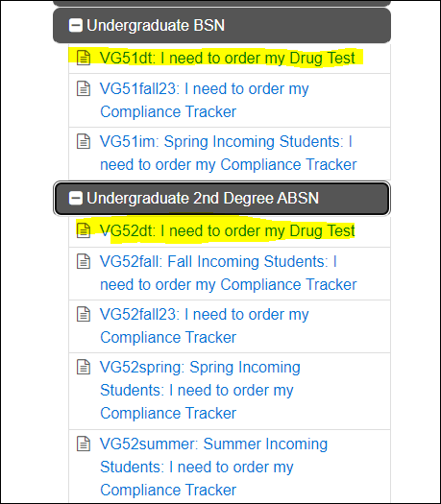Select the Undergraduate BSN section header
This screenshot has width=441, height=504.
point(222,25)
